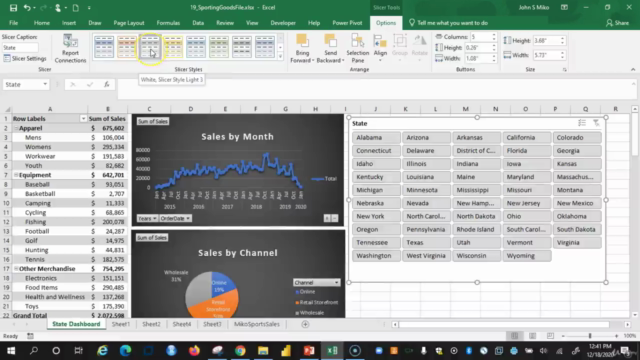
Task: Edit the slicer Size Height field
Action: click(546, 40)
